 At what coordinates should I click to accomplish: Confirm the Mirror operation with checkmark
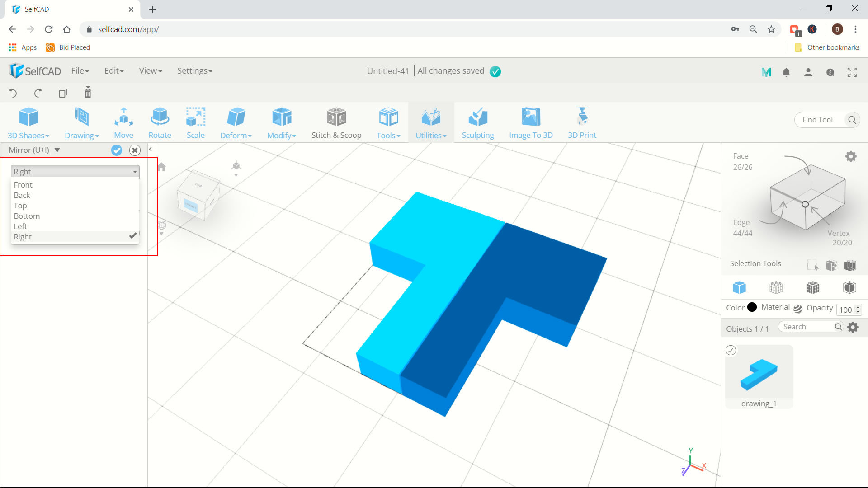(x=117, y=150)
